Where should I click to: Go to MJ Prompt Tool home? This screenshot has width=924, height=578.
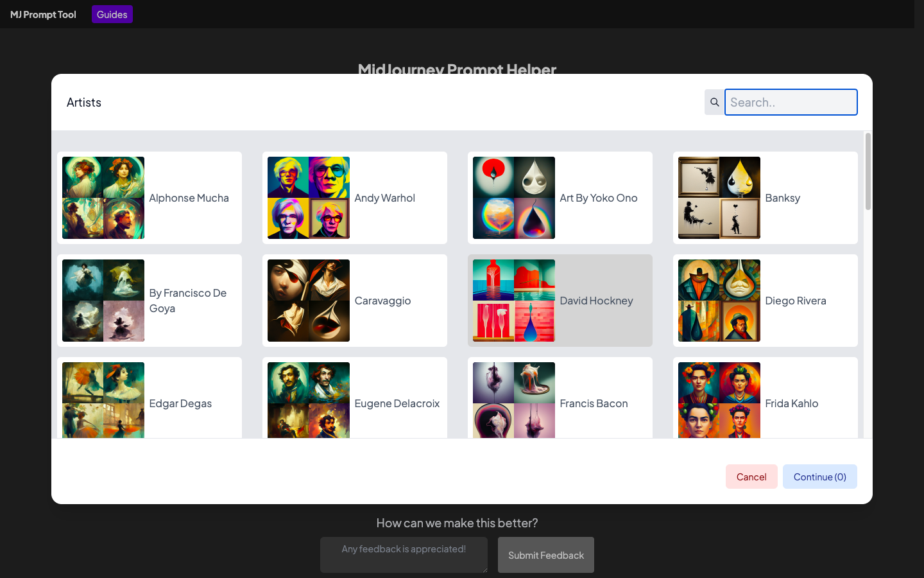43,14
